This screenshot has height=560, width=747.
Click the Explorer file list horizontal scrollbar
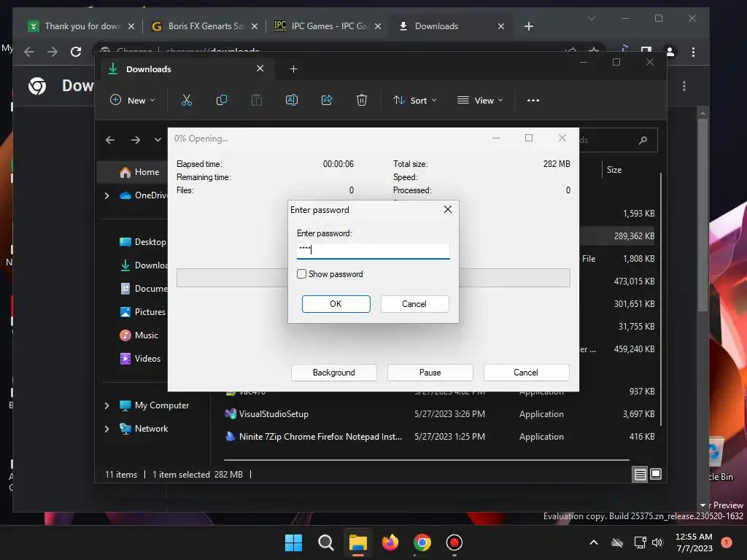point(426,460)
